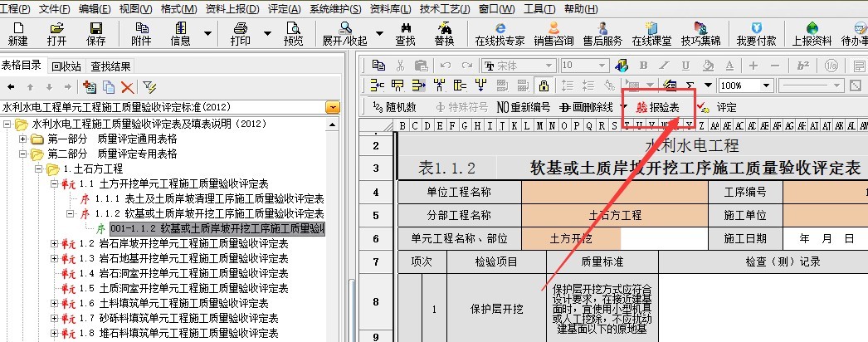Open dropdown arrow next to 打印

[267, 34]
